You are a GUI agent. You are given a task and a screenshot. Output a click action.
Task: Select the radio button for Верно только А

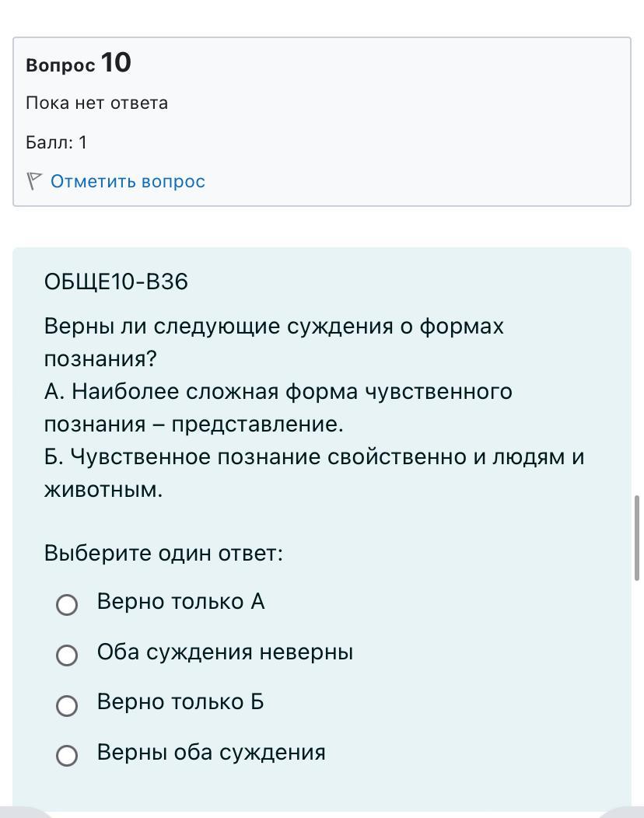point(67,604)
